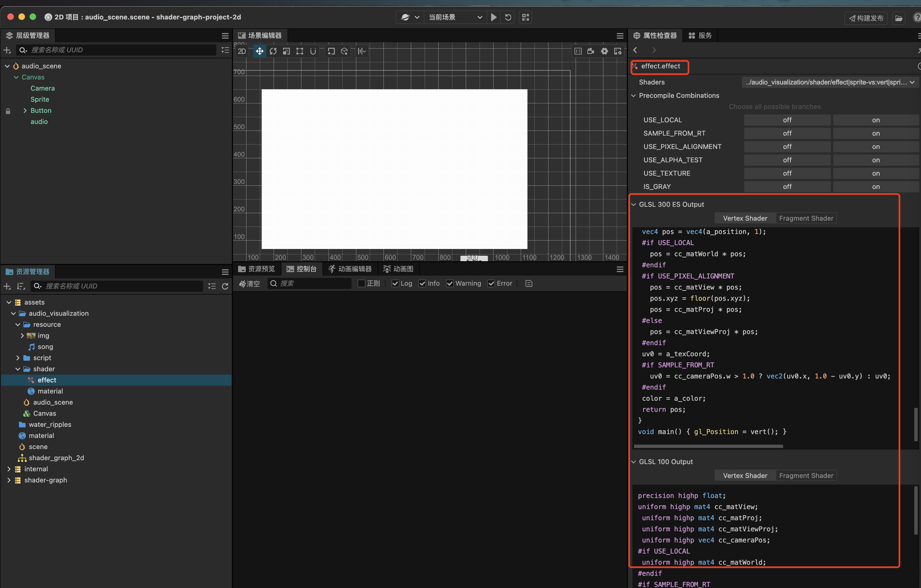Switch to the 动画编辑器 tab
The width and height of the screenshot is (921, 588).
pyautogui.click(x=350, y=269)
